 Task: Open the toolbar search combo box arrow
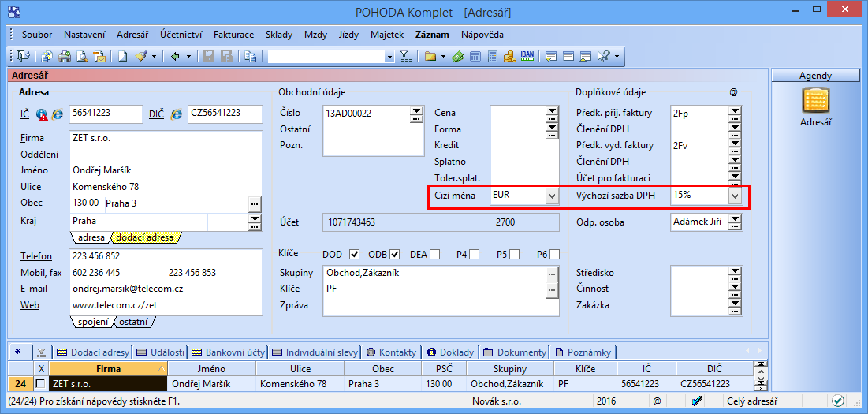pyautogui.click(x=389, y=56)
